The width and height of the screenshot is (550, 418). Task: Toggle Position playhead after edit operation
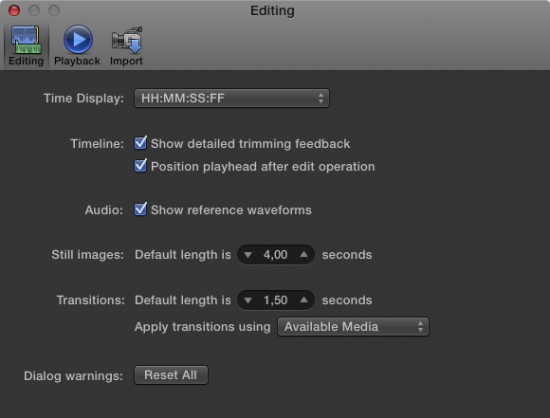pos(141,166)
